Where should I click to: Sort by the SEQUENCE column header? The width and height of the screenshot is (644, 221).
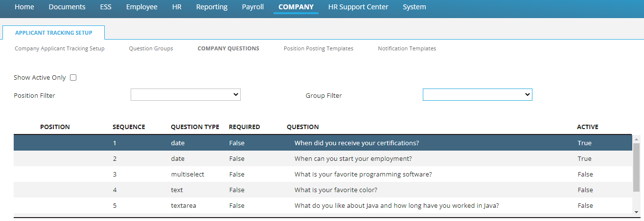click(129, 127)
